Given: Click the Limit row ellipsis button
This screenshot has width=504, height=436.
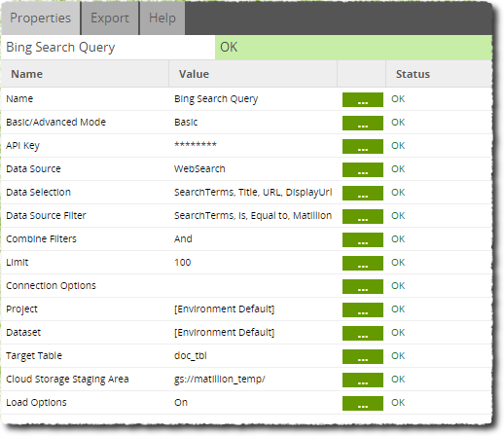Looking at the screenshot, I should click(363, 263).
